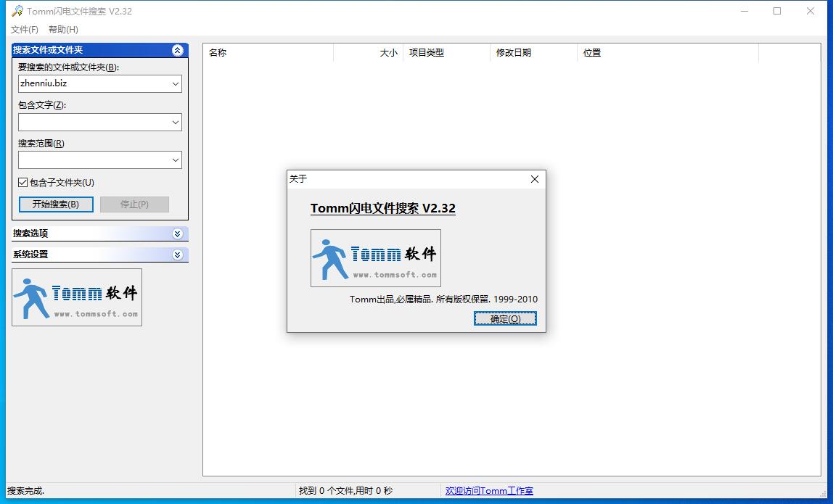Screen dimensions: 833x504
Task: Minimize the Tomm search window
Action: click(x=744, y=11)
